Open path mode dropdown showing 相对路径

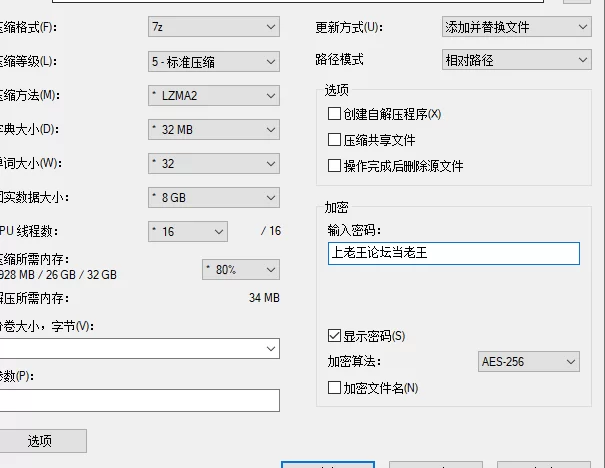[517, 60]
